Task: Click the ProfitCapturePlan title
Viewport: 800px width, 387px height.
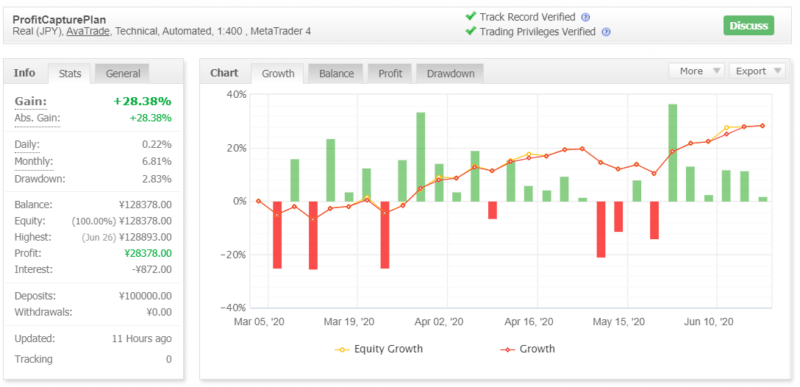Action: tap(59, 20)
